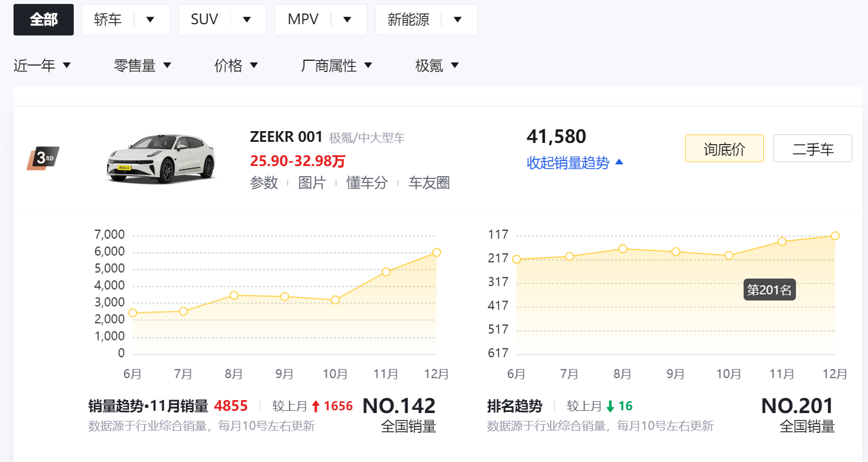868x462 pixels.
Task: Open the SUV dropdown arrow
Action: [247, 20]
